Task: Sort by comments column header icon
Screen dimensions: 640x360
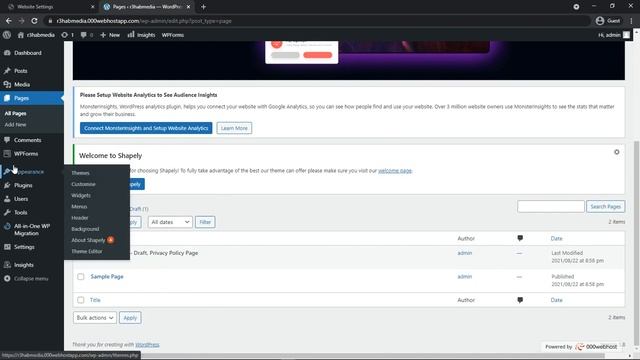Action: click(x=520, y=238)
